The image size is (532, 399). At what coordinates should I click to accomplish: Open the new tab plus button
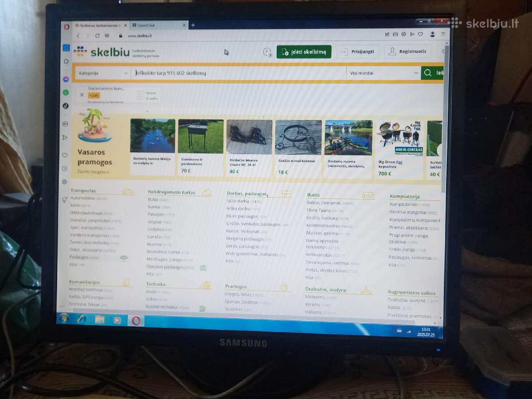193,25
